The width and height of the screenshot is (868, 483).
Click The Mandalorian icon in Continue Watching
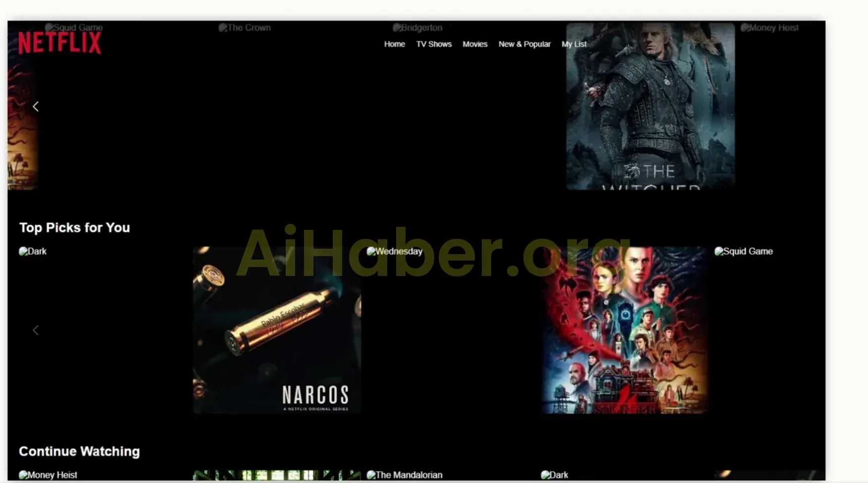pyautogui.click(x=370, y=474)
